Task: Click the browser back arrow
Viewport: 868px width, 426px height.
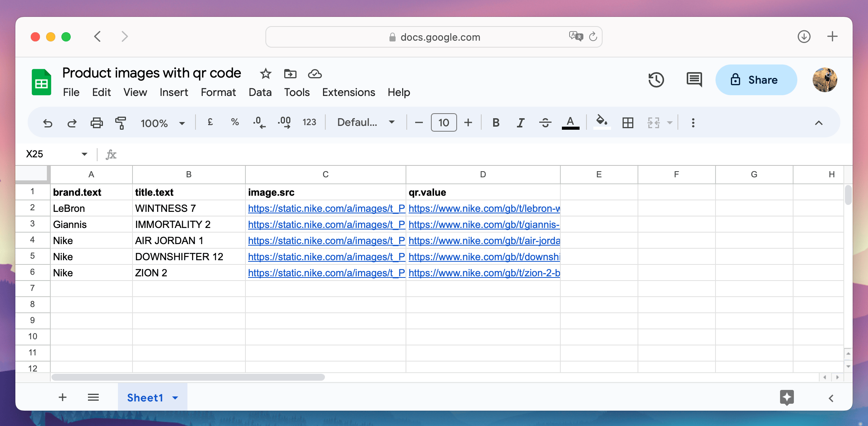Action: (x=98, y=36)
